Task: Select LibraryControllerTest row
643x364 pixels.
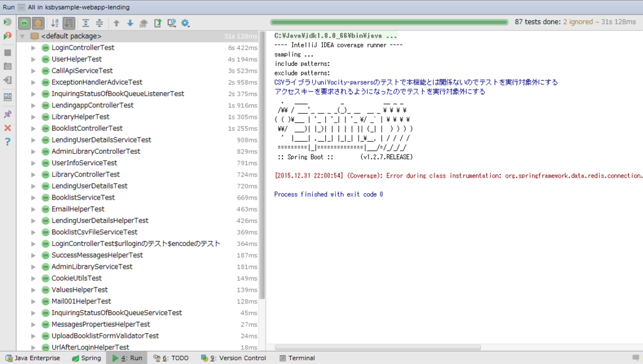Action: (x=139, y=174)
